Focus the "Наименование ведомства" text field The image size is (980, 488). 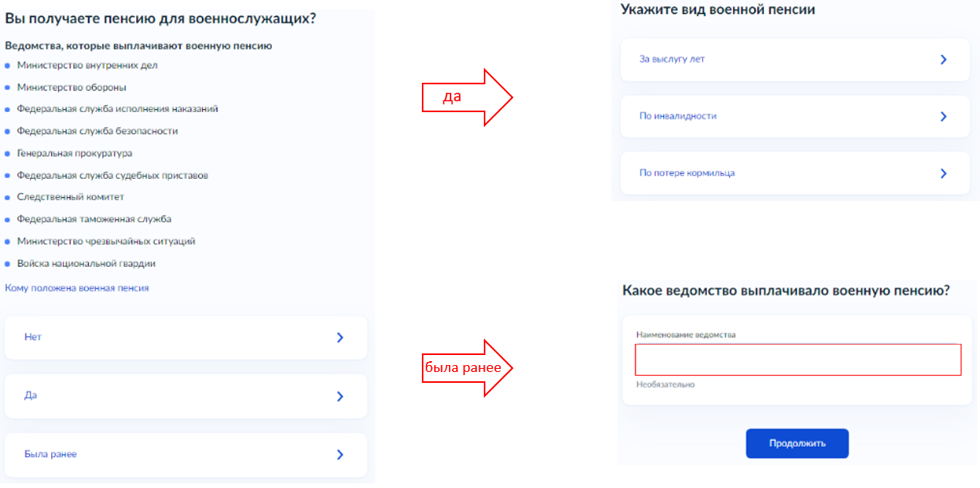797,360
